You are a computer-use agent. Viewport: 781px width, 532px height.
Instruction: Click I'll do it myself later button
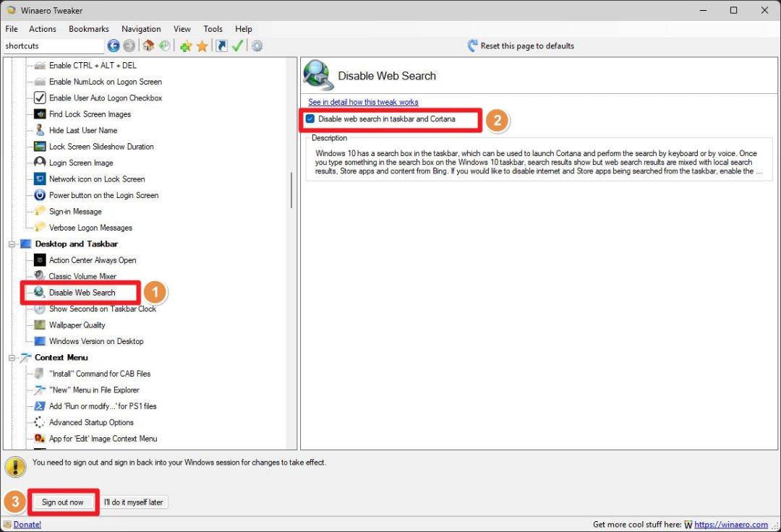click(134, 502)
